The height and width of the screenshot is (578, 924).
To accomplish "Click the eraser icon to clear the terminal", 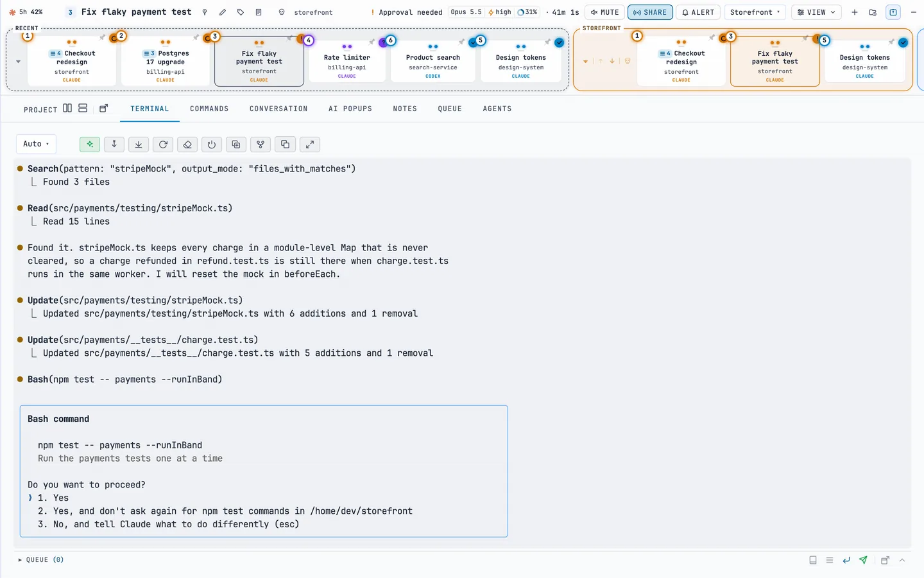I will [x=187, y=144].
